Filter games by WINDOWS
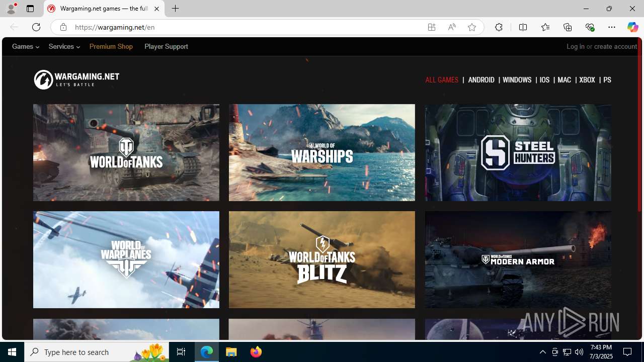The height and width of the screenshot is (362, 644). click(x=517, y=80)
